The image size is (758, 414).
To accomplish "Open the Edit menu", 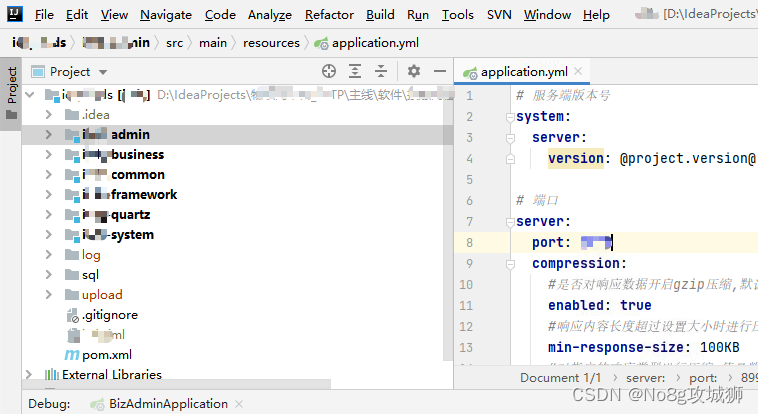I will (x=77, y=15).
